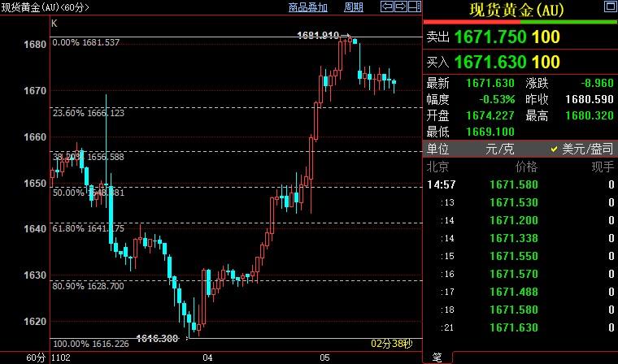The image size is (618, 364).
Task: Open the 商品叠加 overlay menu
Action: [x=308, y=7]
